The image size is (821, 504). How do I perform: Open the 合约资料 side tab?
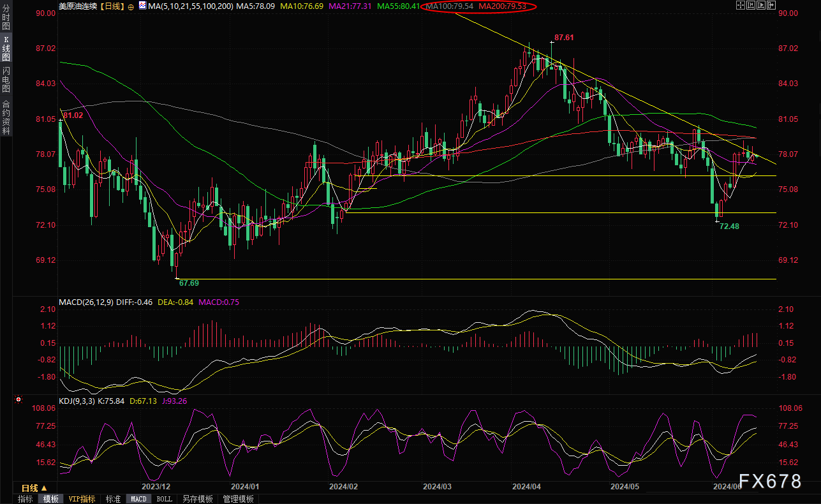pyautogui.click(x=6, y=117)
